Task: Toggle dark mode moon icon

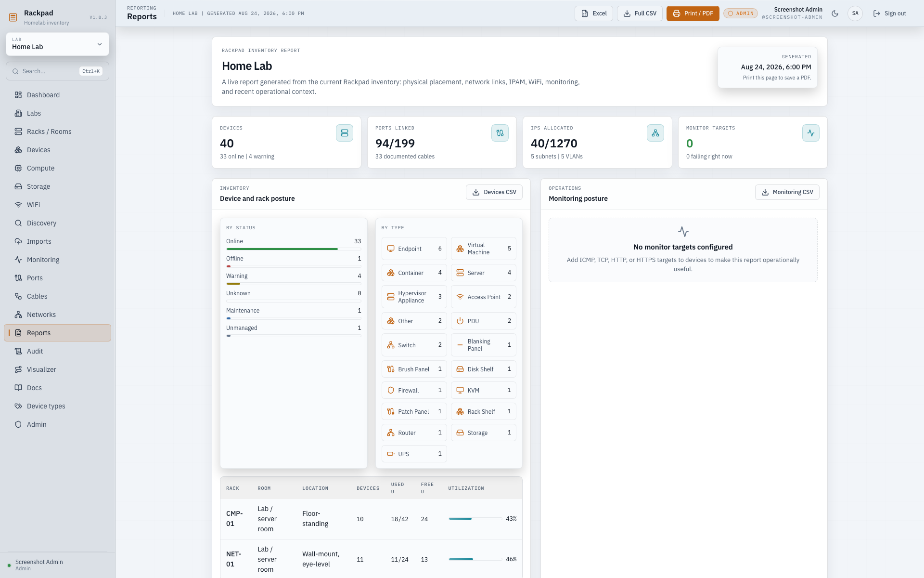Action: [x=835, y=13]
